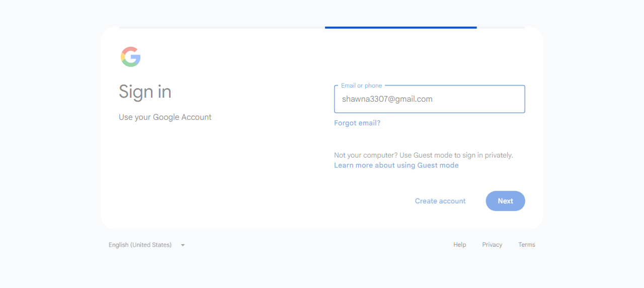Click the blue Next button
The height and width of the screenshot is (288, 644).
[505, 201]
